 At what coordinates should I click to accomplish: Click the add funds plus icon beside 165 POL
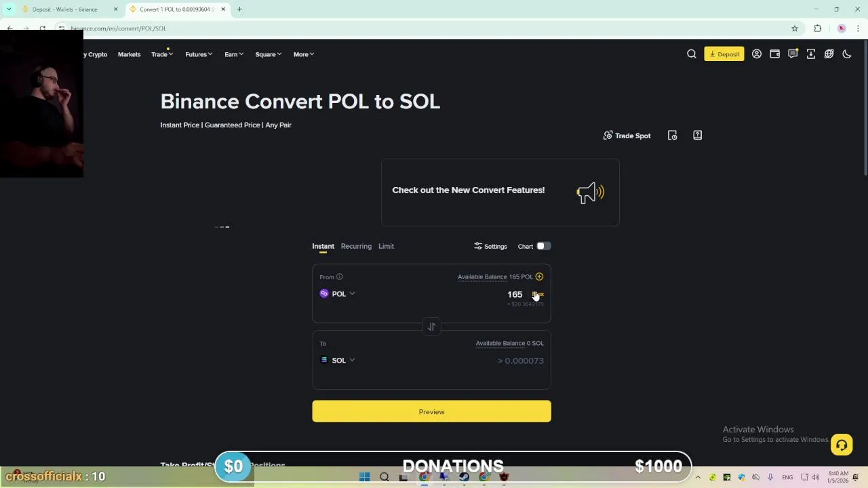(539, 277)
